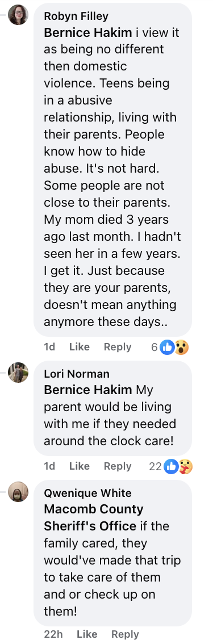Image resolution: width=213 pixels, height=644 pixels.
Task: Open the Robyn Filley name link
Action: click(x=76, y=16)
